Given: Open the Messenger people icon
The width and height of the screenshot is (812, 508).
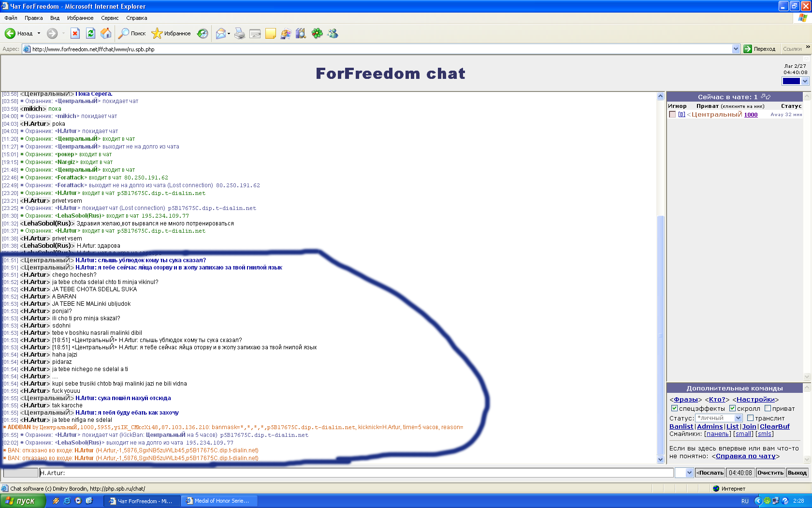Looking at the screenshot, I should coord(333,33).
